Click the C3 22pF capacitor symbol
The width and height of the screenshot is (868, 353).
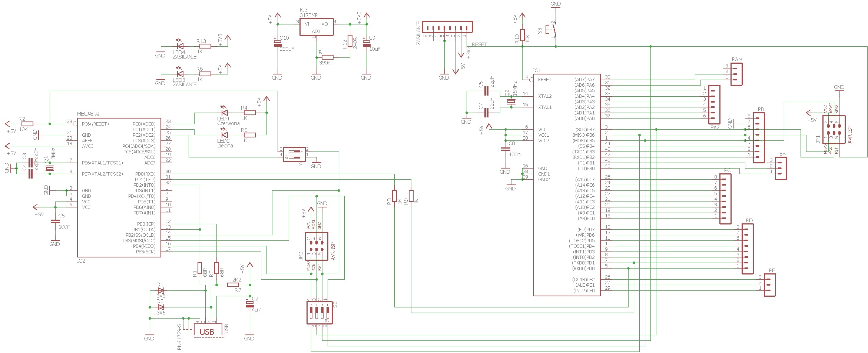30,163
